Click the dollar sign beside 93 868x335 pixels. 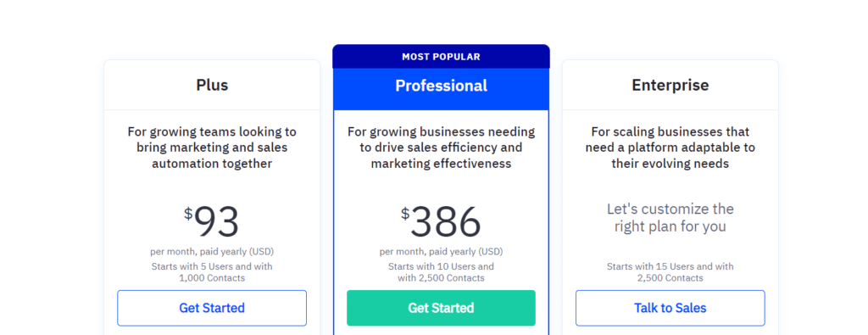click(188, 213)
